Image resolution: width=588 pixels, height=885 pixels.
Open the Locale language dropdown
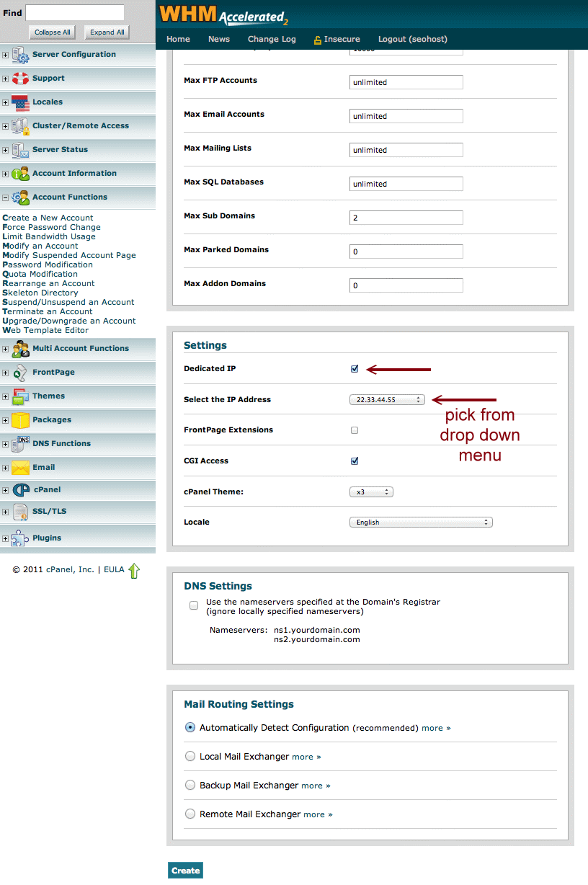pyautogui.click(x=421, y=522)
